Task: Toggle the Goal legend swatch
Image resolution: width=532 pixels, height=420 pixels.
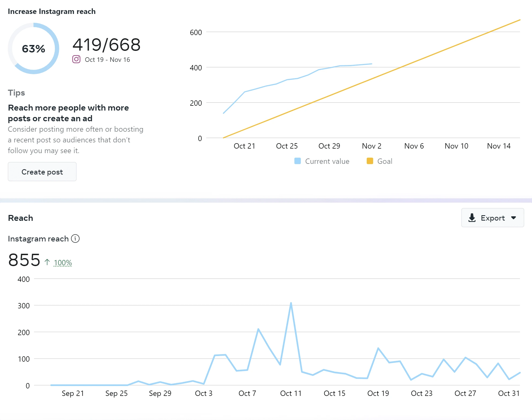Action: tap(370, 161)
